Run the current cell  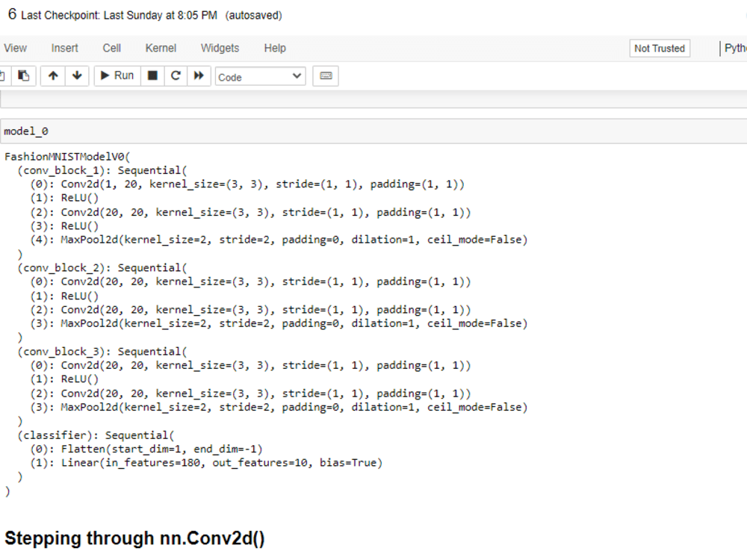pyautogui.click(x=117, y=75)
